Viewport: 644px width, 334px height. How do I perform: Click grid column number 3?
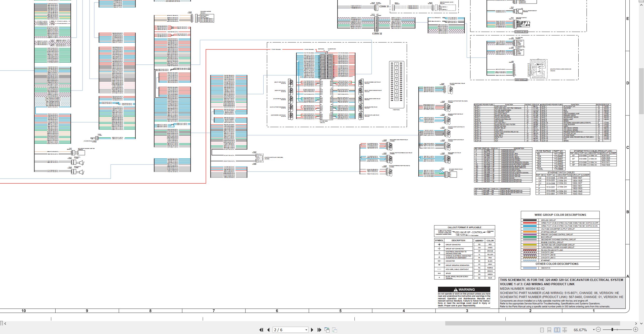(x=467, y=311)
